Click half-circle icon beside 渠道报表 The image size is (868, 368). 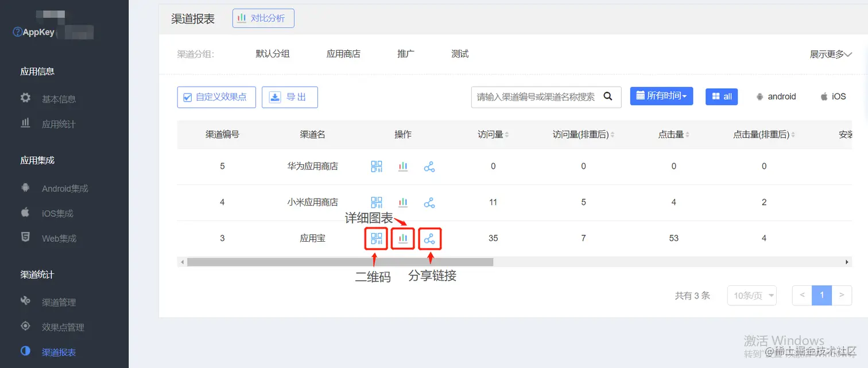click(x=25, y=351)
